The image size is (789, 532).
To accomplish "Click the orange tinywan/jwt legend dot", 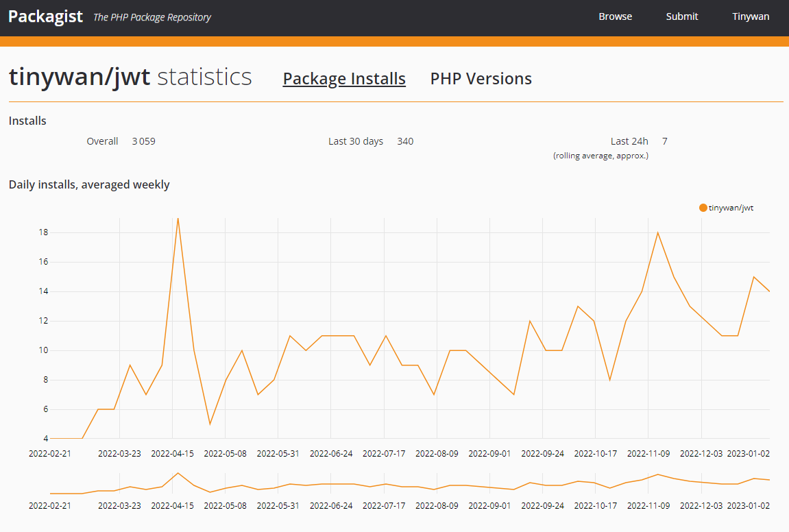I will (x=703, y=208).
